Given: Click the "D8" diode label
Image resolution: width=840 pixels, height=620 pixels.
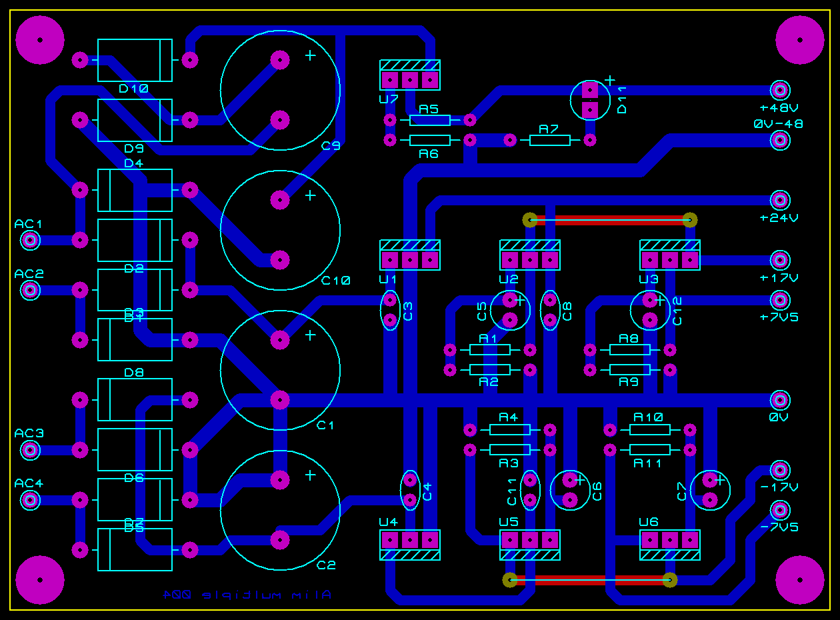Looking at the screenshot, I should [133, 373].
